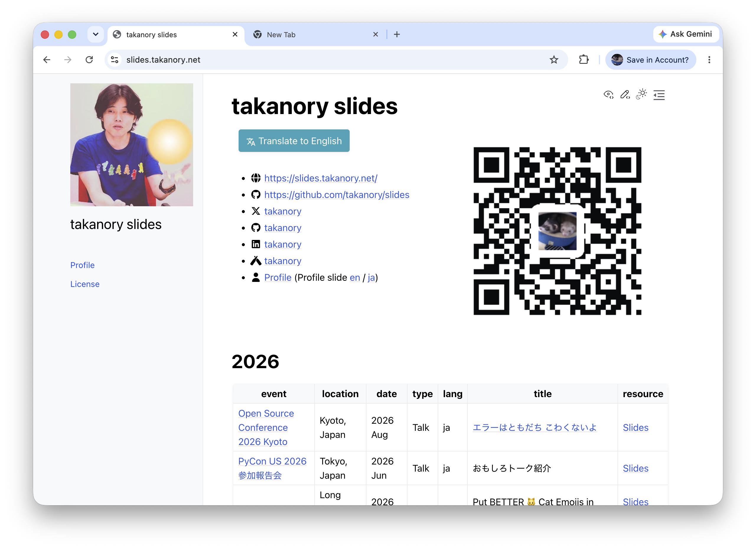The width and height of the screenshot is (756, 549).
Task: Toggle the table of contents panel icon
Action: [x=659, y=95]
